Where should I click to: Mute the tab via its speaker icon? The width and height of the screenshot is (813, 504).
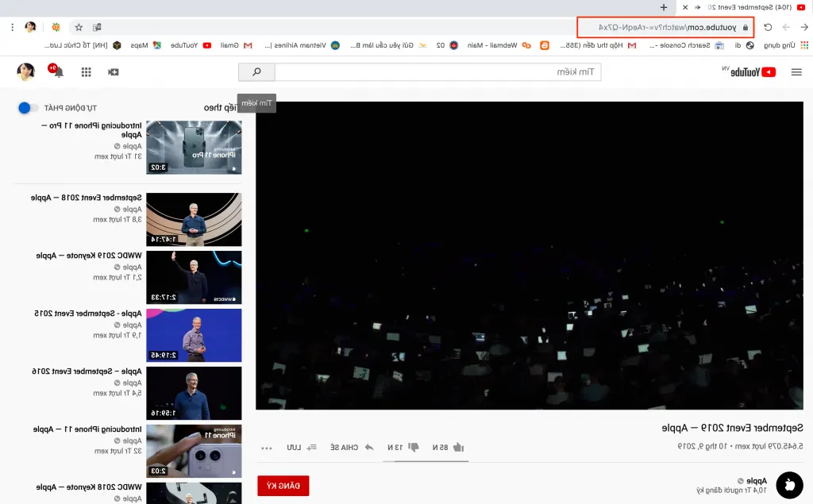click(697, 7)
